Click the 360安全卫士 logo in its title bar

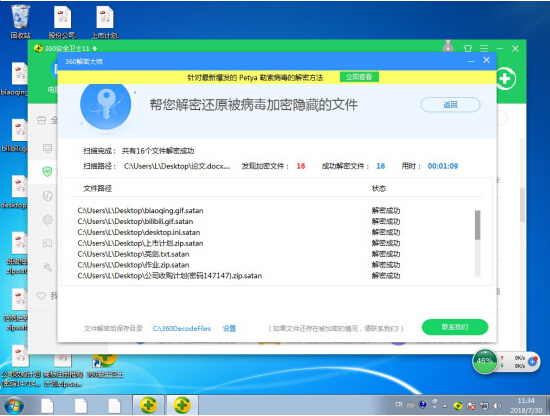tap(39, 48)
